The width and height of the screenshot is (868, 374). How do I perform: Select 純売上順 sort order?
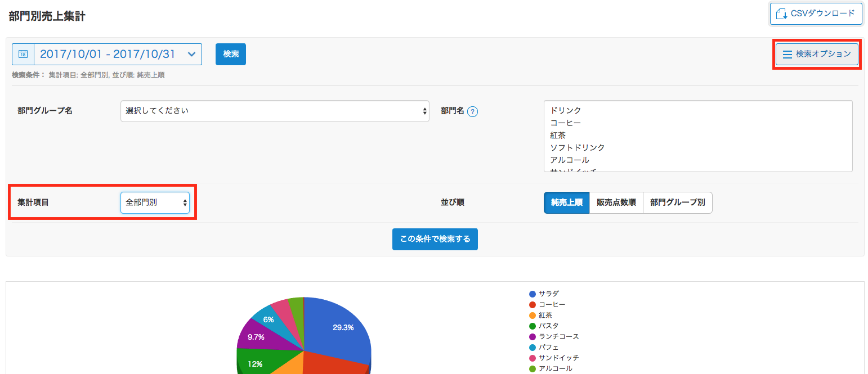(566, 202)
